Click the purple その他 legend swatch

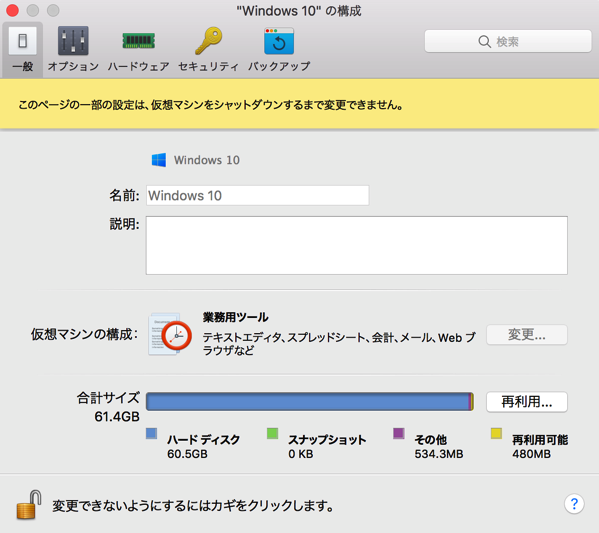click(399, 433)
